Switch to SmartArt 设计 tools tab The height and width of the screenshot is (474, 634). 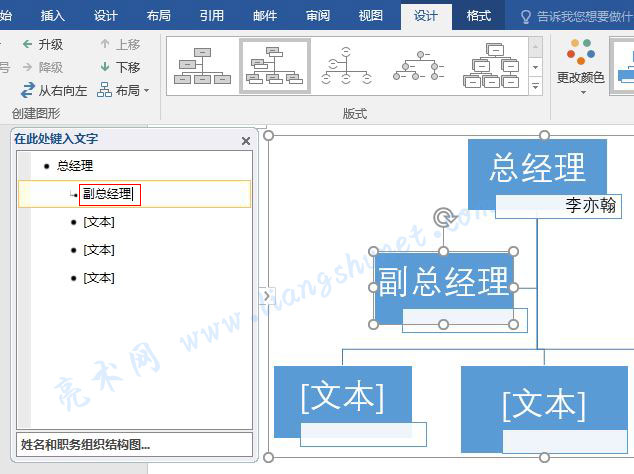[x=426, y=17]
